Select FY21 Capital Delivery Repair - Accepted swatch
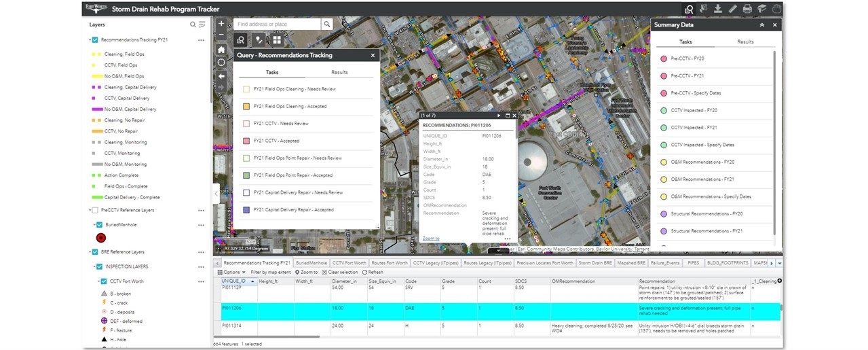The height and width of the screenshot is (350, 868). coord(247,210)
